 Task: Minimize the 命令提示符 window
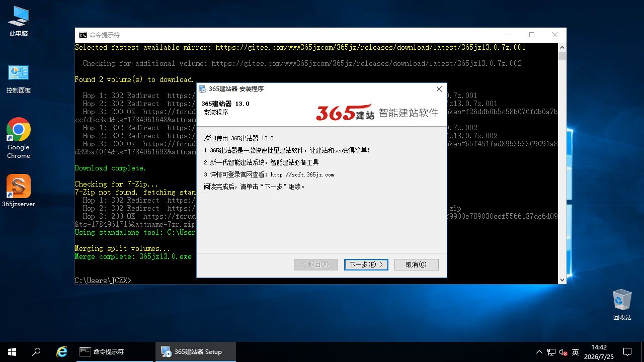pyautogui.click(x=509, y=35)
